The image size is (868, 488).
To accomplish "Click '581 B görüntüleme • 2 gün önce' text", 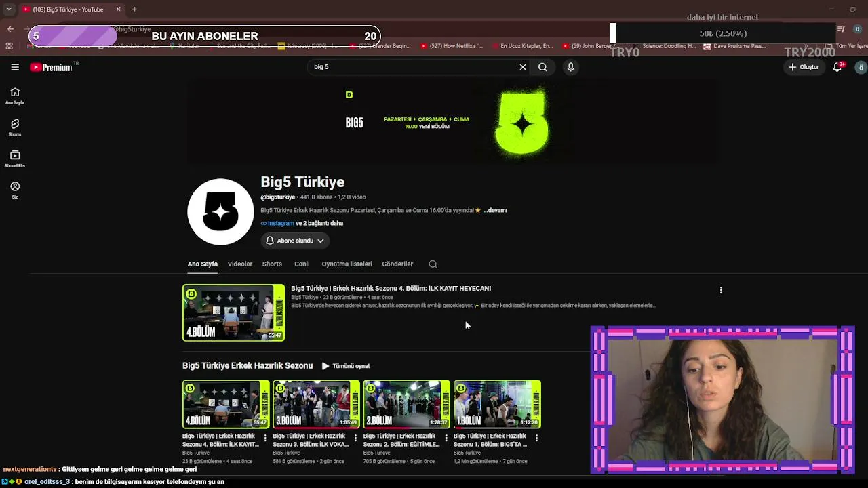I will pos(309,462).
